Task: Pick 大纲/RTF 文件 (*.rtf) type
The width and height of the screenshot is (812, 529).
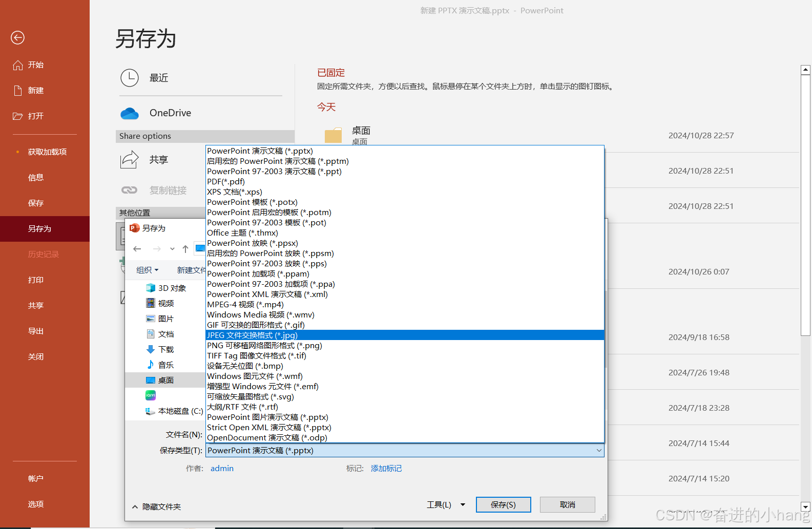Action: pos(405,407)
